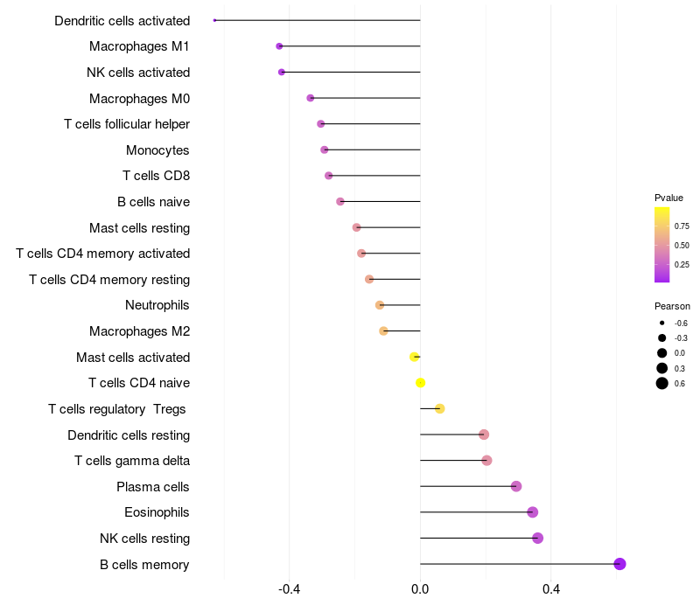
Task: Click the Dendritic cells activated data point
Action: [x=214, y=20]
